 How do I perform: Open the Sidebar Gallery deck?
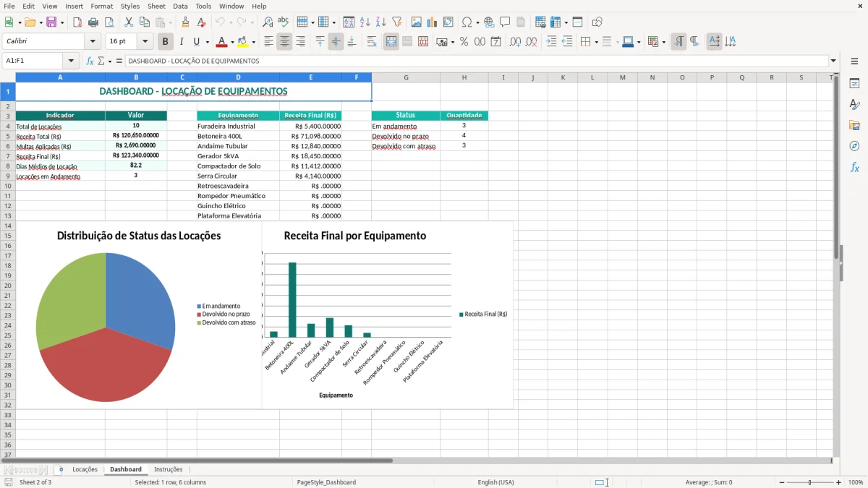point(854,126)
